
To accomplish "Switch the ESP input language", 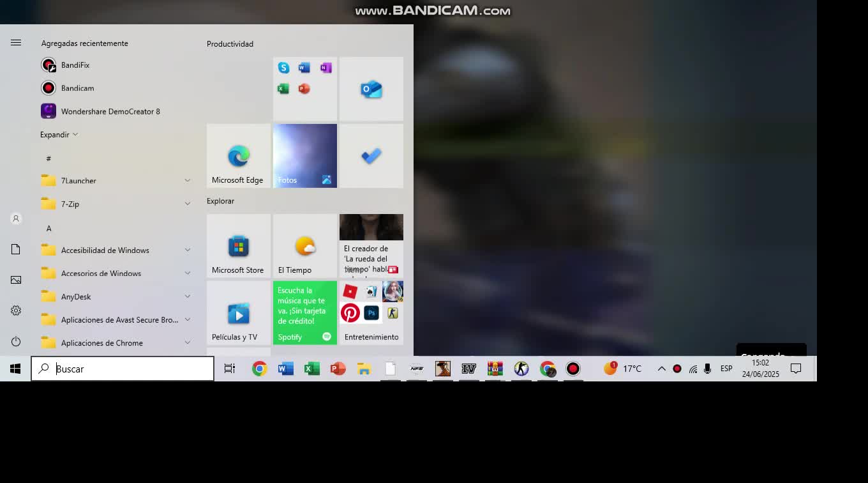I will click(x=726, y=369).
